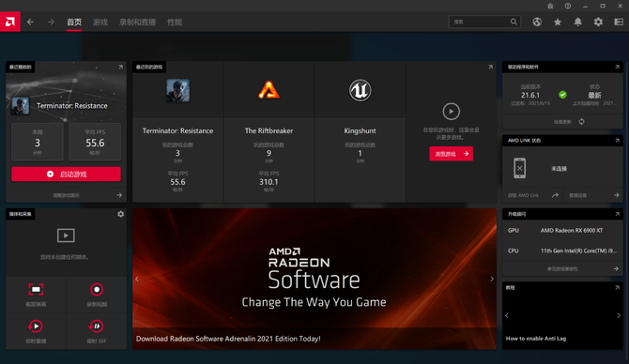Select The Riftbreaker game icon
This screenshot has height=364, width=629.
click(268, 90)
